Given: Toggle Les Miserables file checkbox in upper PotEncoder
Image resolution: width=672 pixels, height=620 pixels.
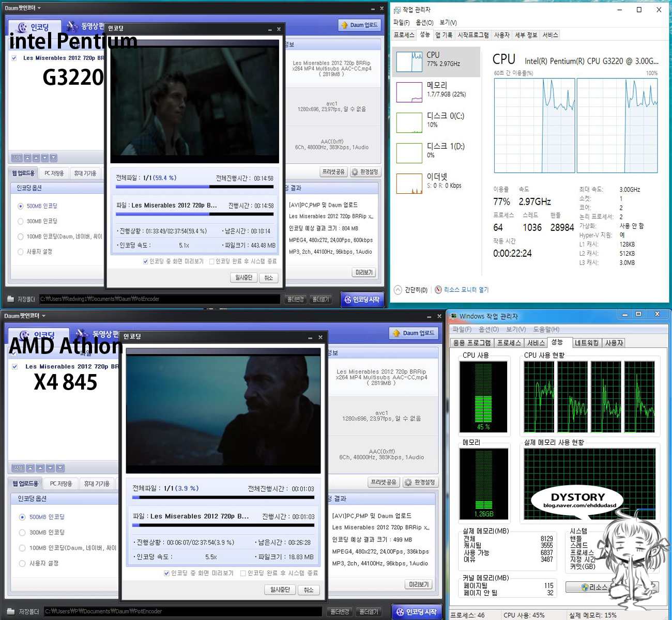Looking at the screenshot, I should click(x=14, y=58).
